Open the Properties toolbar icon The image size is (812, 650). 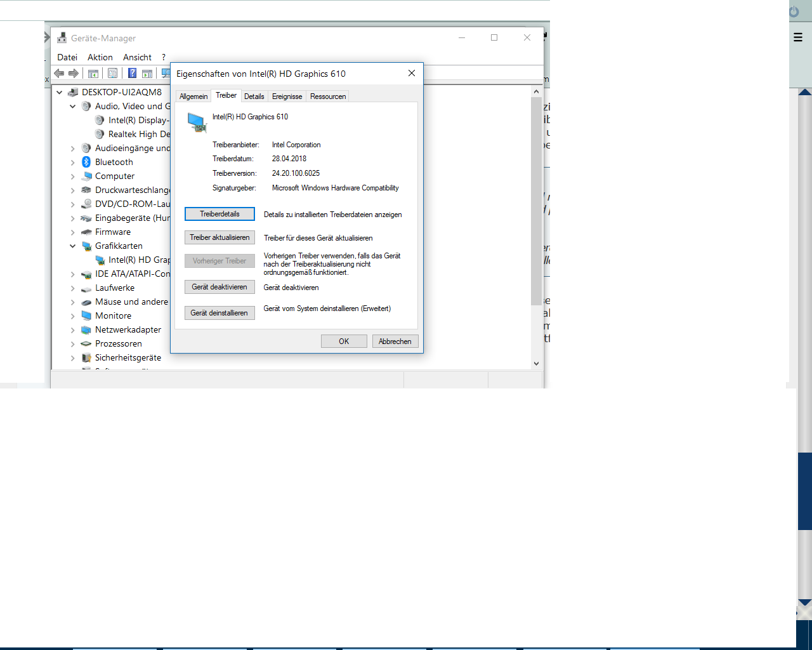coord(112,73)
